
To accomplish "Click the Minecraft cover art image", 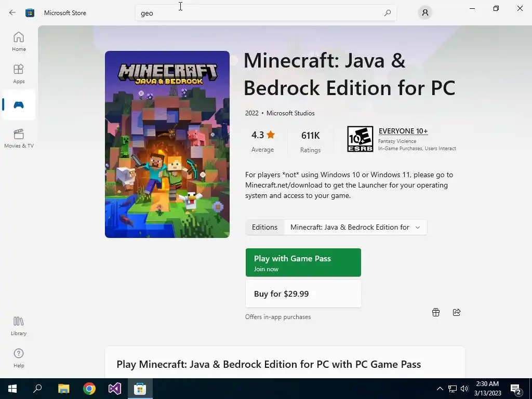I will coord(167,144).
